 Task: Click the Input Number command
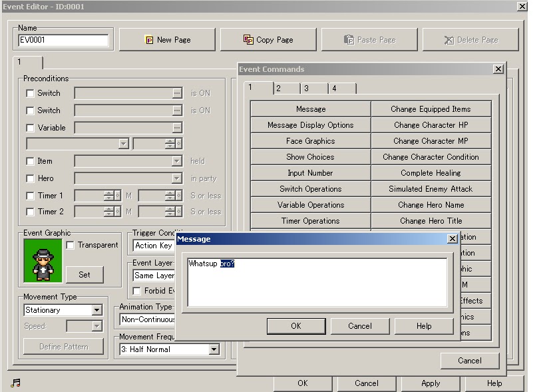(x=311, y=173)
